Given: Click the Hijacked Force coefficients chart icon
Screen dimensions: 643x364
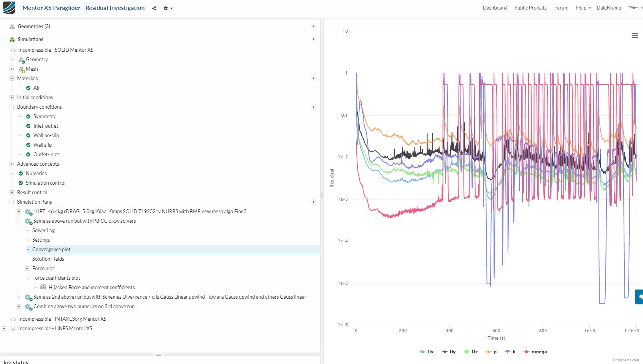Looking at the screenshot, I should coord(43,287).
